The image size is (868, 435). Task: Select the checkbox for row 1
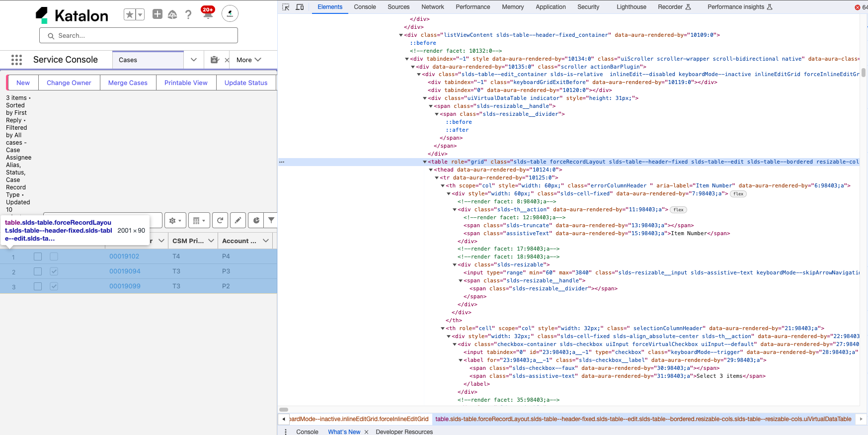[38, 257]
